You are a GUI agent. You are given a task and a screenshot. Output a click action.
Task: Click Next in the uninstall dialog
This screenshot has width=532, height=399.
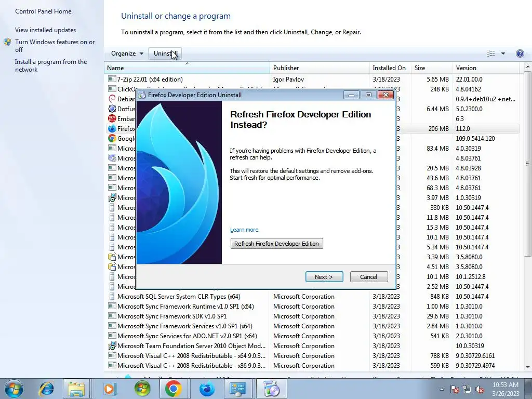[x=324, y=277]
